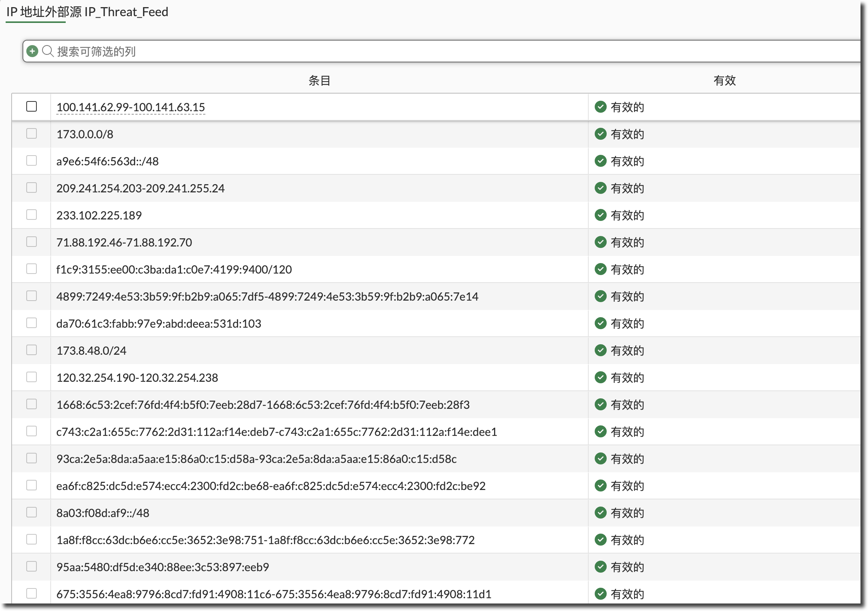Click the magnifier search icon
The width and height of the screenshot is (868, 611).
[x=48, y=51]
